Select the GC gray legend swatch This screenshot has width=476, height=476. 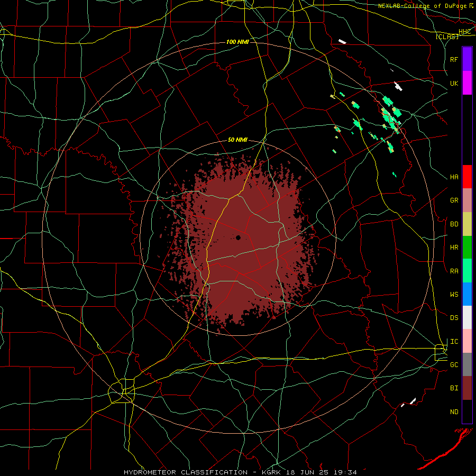467,364
